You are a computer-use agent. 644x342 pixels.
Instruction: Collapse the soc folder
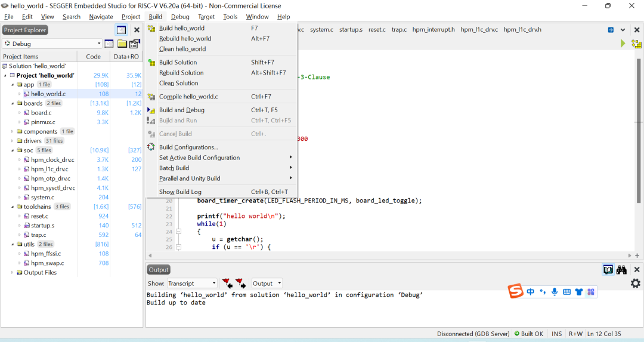point(13,150)
